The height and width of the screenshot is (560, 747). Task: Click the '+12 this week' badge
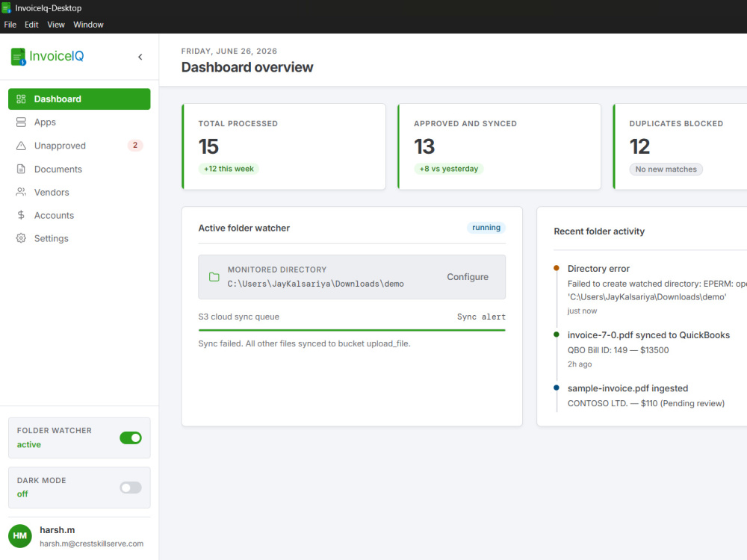tap(229, 169)
